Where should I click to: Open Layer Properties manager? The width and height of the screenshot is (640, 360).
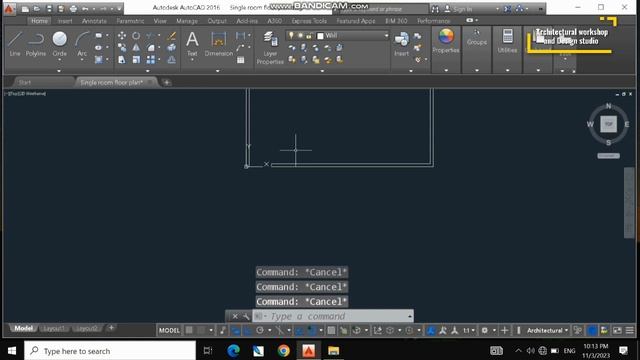click(x=270, y=47)
